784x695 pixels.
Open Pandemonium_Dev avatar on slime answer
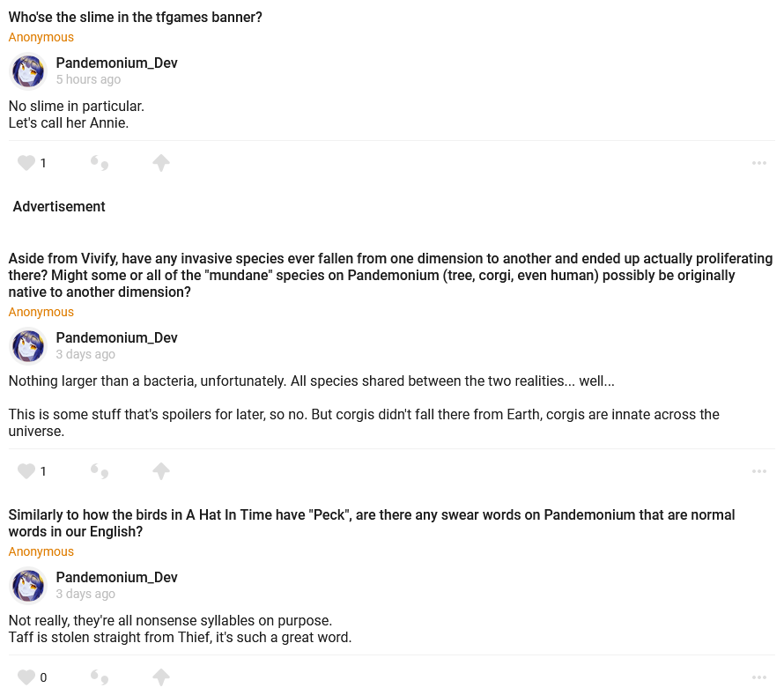[28, 71]
